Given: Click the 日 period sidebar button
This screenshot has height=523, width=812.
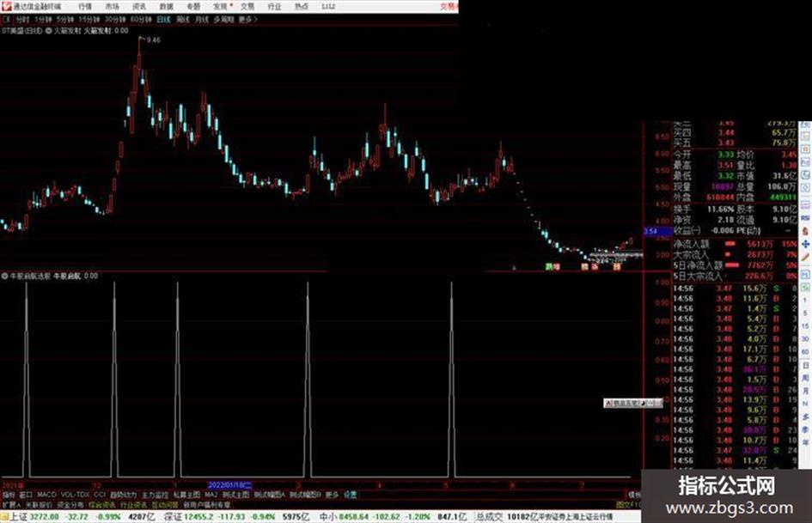Looking at the screenshot, I should click(805, 366).
